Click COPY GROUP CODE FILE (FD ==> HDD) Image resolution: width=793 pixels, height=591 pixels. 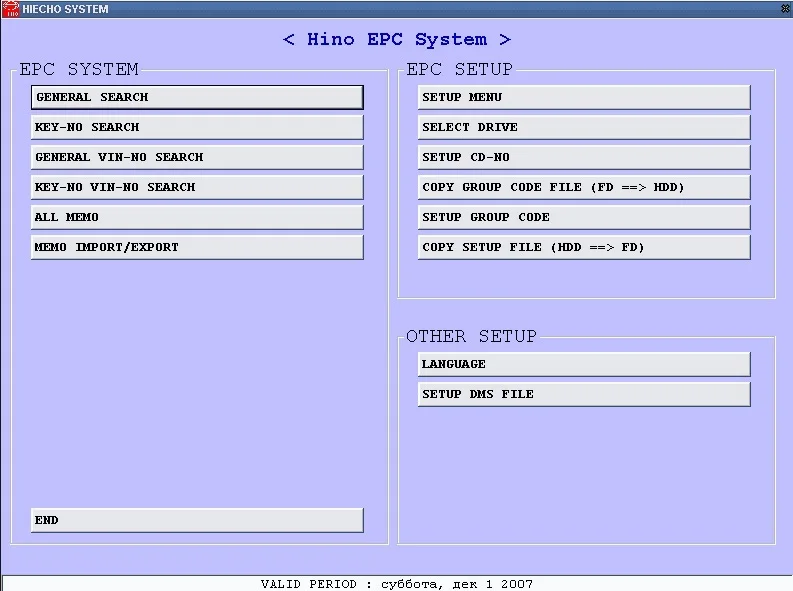584,187
